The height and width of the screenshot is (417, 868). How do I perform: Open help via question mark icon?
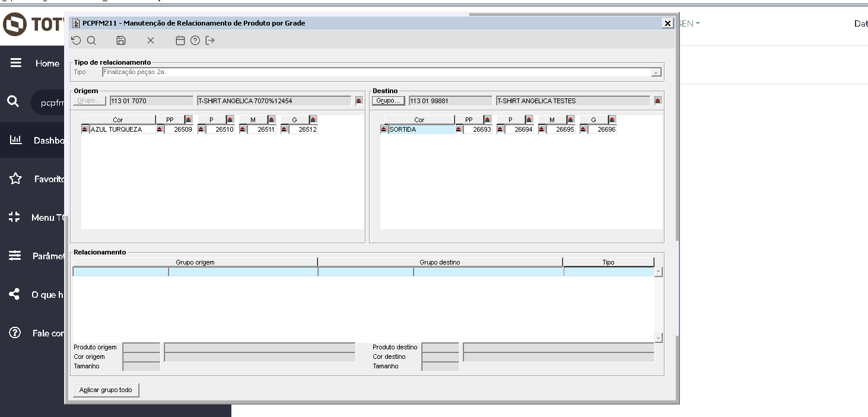(x=195, y=40)
